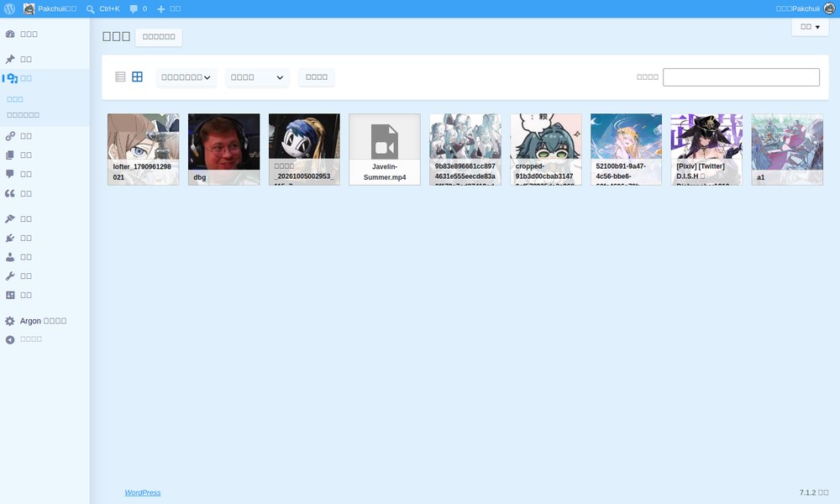Screen dimensions: 840x504
Task: Open Appearance via the paintbrush icon
Action: click(10, 218)
